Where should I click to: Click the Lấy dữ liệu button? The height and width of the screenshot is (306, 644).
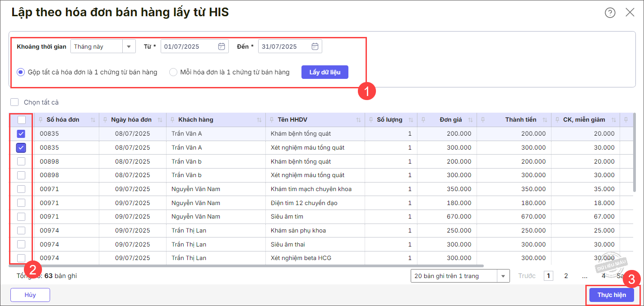(x=324, y=72)
